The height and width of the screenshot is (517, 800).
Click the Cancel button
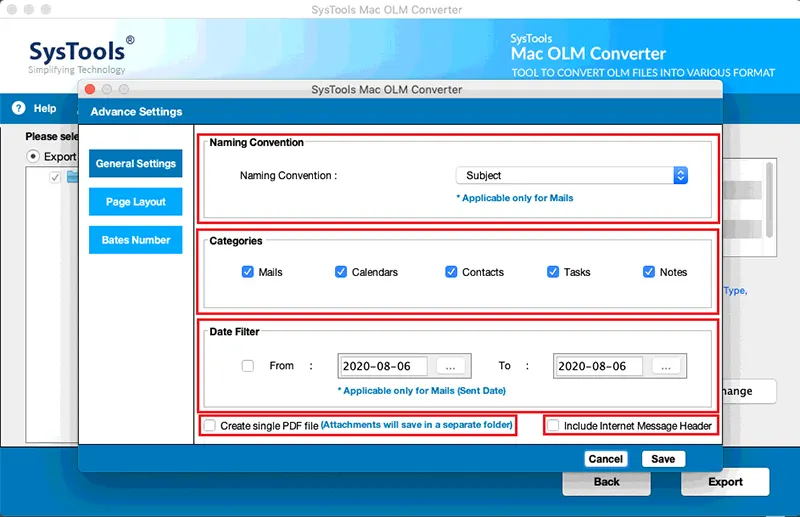[x=606, y=459]
